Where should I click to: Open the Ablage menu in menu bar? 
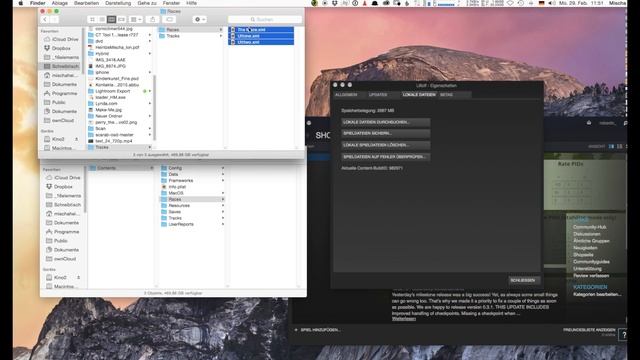click(60, 3)
